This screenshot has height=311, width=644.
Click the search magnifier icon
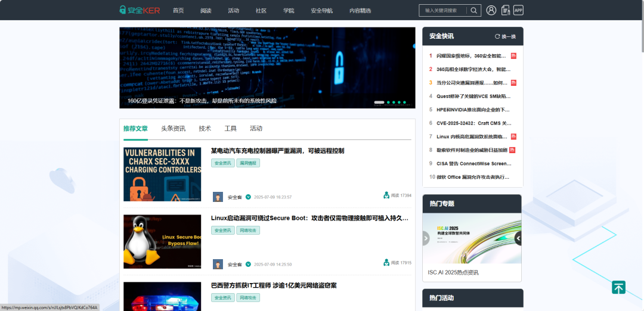click(473, 10)
